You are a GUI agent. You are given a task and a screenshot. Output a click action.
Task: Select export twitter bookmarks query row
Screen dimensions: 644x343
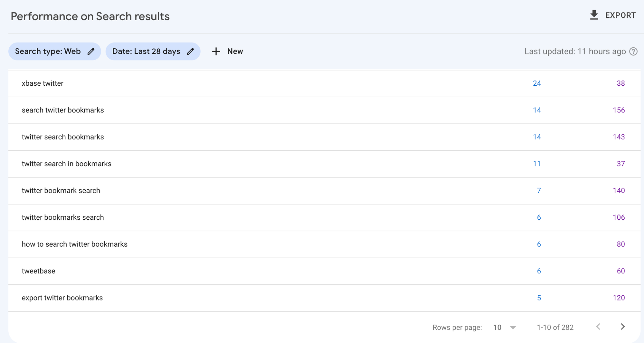(x=324, y=298)
